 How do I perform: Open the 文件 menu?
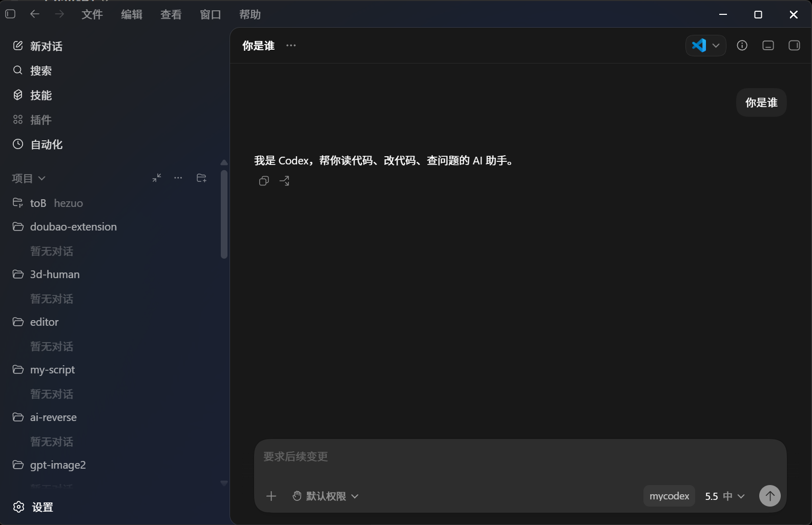pyautogui.click(x=92, y=14)
